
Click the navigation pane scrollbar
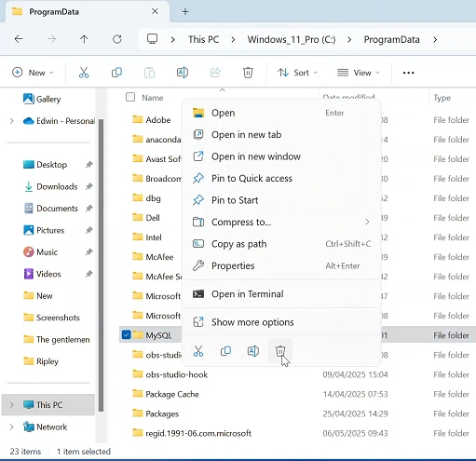(x=101, y=265)
